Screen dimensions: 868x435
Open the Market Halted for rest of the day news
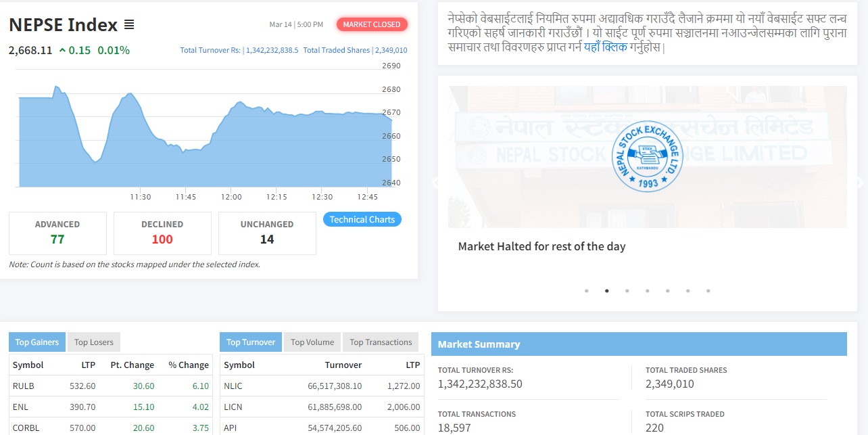[x=541, y=246]
